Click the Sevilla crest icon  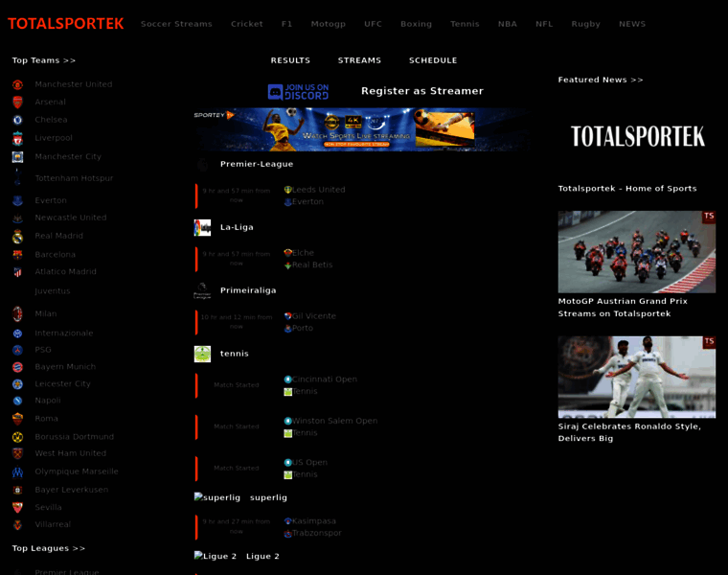click(17, 507)
